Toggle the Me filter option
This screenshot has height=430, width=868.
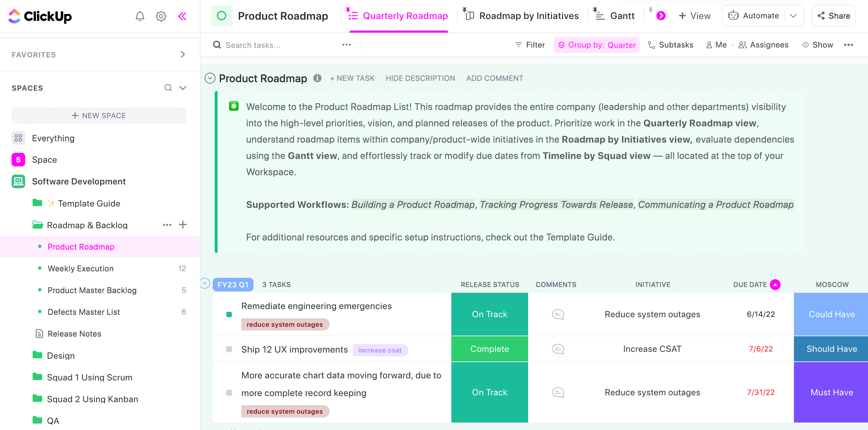717,45
